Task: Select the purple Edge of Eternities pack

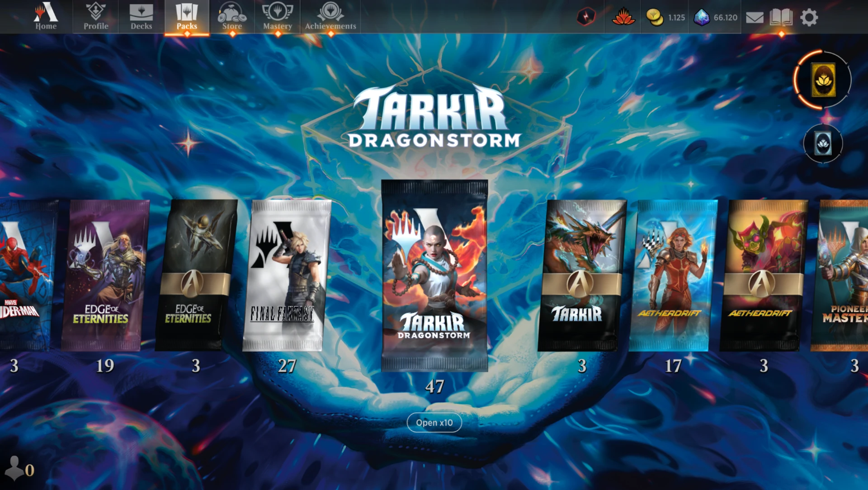Action: (105, 276)
